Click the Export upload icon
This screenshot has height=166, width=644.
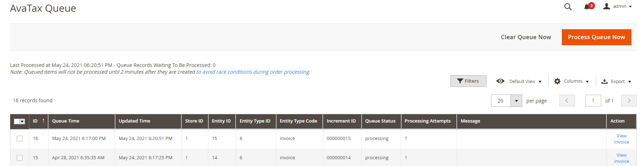604,82
